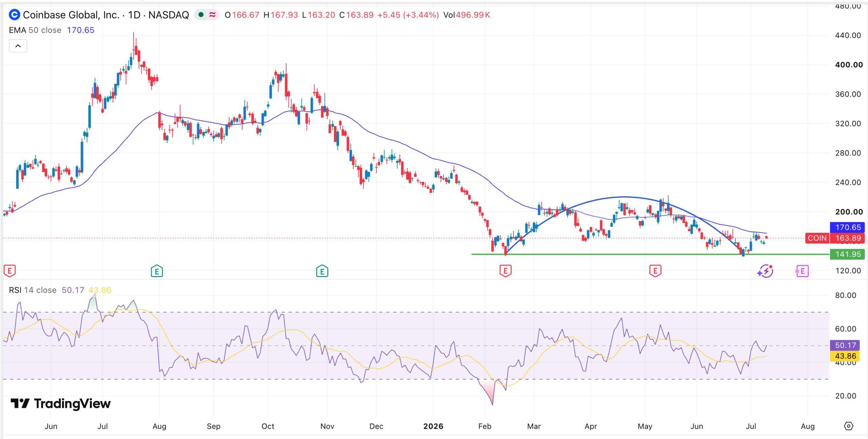
Task: Select the RSI 14 close indicator label
Action: (x=33, y=290)
